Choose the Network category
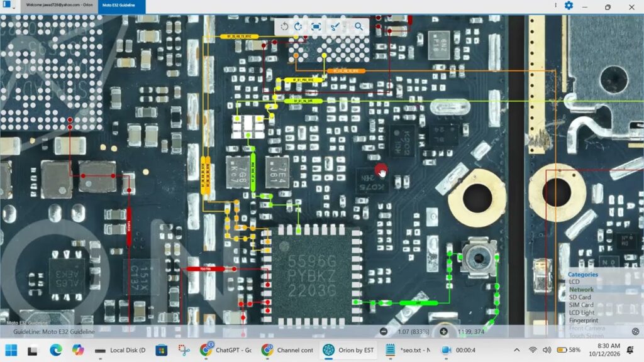This screenshot has width=644, height=362. coord(581,289)
